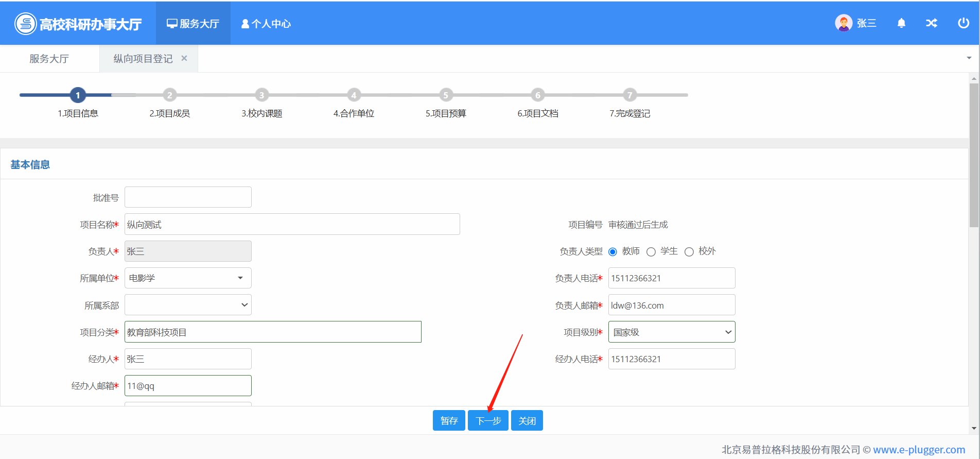The image size is (980, 459).
Task: Close the 纵向项目登记 tab
Action: click(184, 58)
